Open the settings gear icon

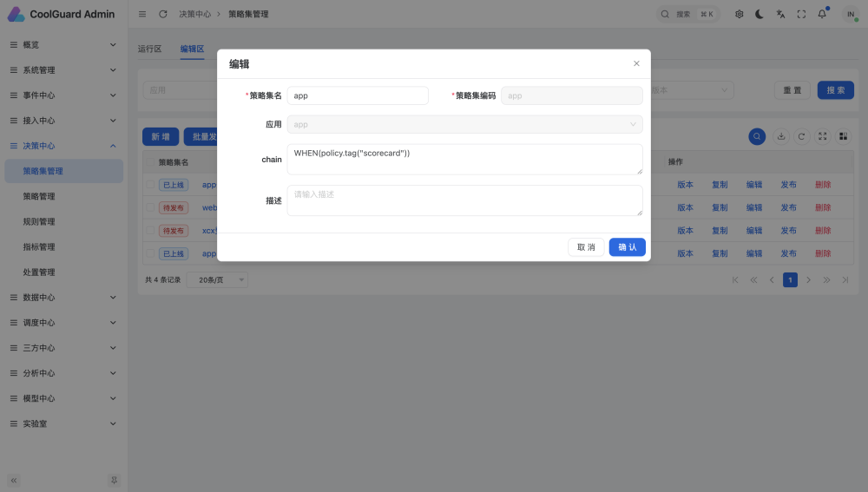(739, 14)
